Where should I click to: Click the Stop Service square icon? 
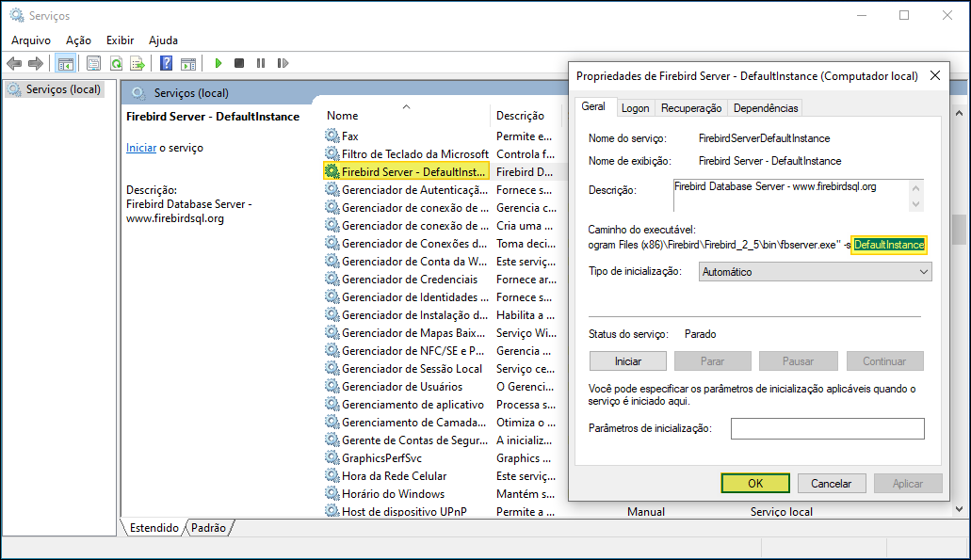[239, 63]
